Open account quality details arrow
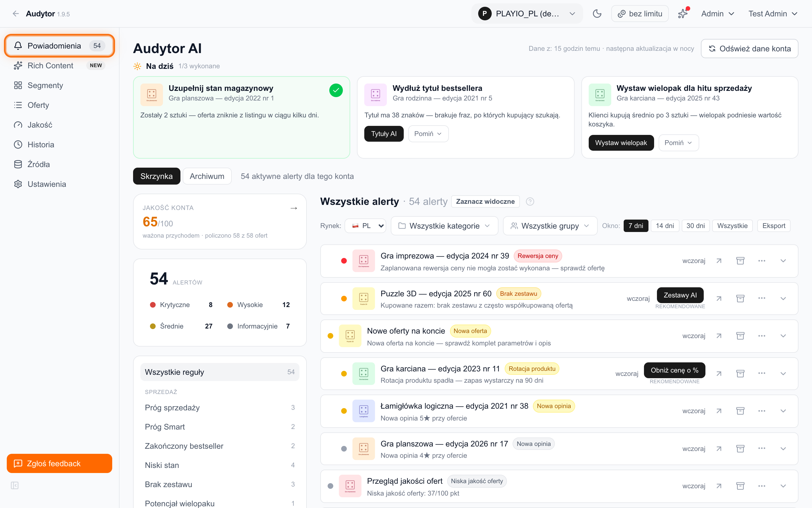This screenshot has height=508, width=812. click(294, 208)
